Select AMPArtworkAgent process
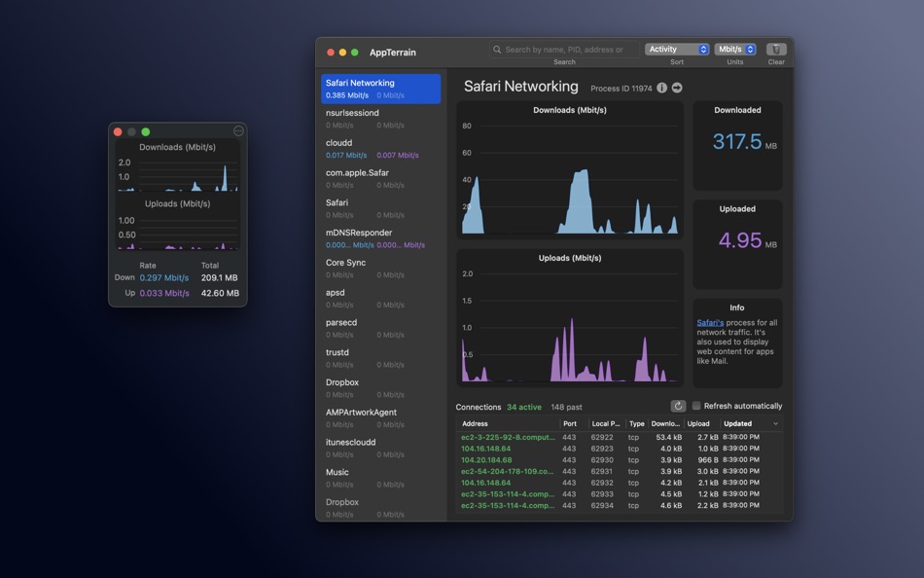The image size is (924, 578). point(380,418)
